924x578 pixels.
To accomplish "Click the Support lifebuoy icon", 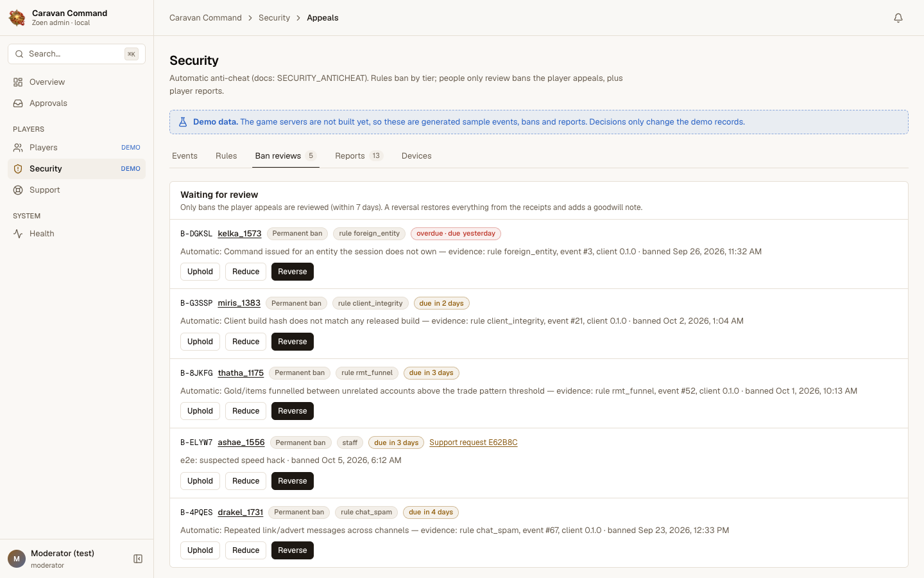I will pyautogui.click(x=18, y=190).
